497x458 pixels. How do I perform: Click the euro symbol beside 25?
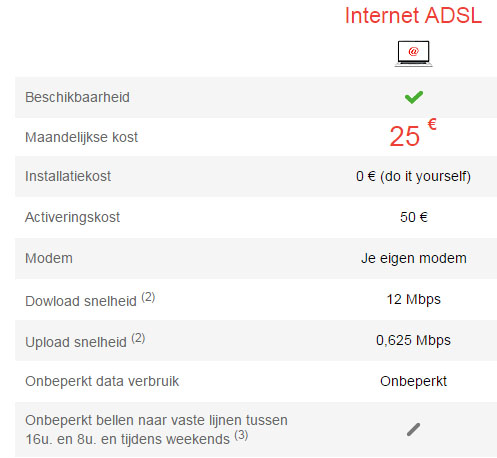[x=432, y=124]
